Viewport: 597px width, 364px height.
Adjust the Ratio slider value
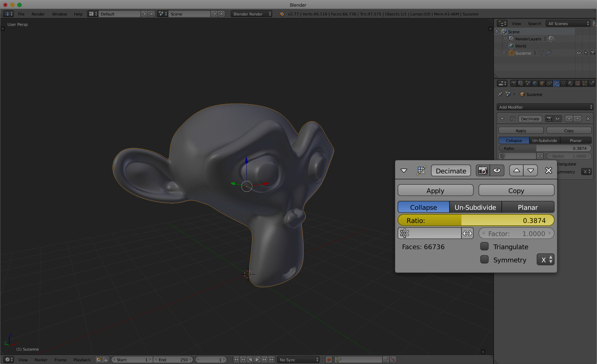coord(476,220)
